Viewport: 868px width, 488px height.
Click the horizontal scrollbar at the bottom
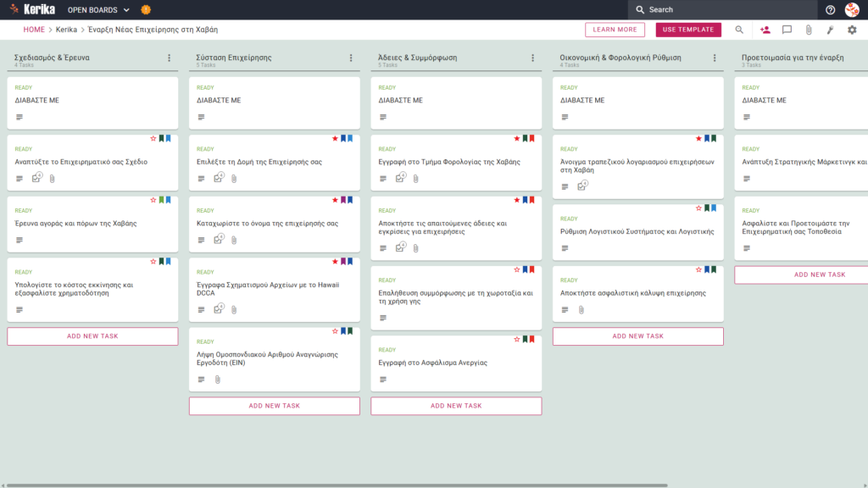click(x=337, y=485)
